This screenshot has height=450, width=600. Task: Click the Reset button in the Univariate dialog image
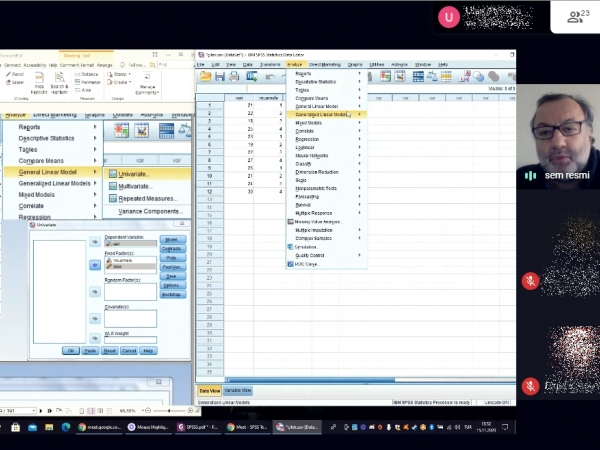pos(109,351)
